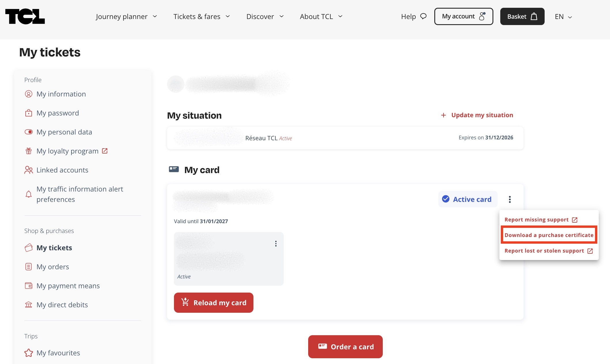The width and height of the screenshot is (610, 364).
Task: Click the blurred profile avatar circle
Action: [x=176, y=84]
